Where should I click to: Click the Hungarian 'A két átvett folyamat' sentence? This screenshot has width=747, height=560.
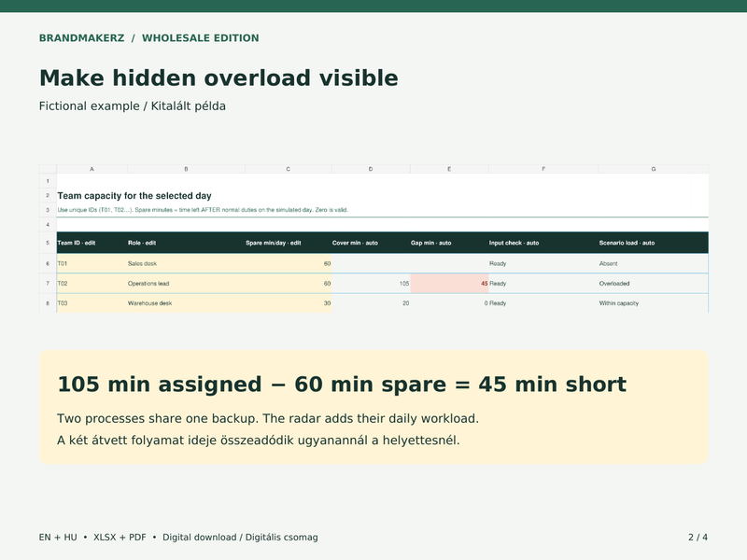259,440
